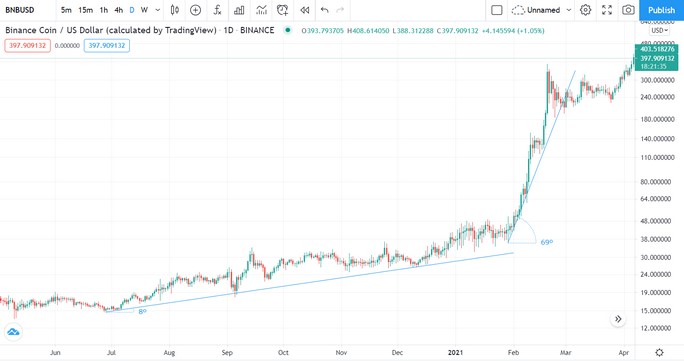684x361 pixels.
Task: Start Bar Replay with the rewind icon
Action: click(x=304, y=10)
